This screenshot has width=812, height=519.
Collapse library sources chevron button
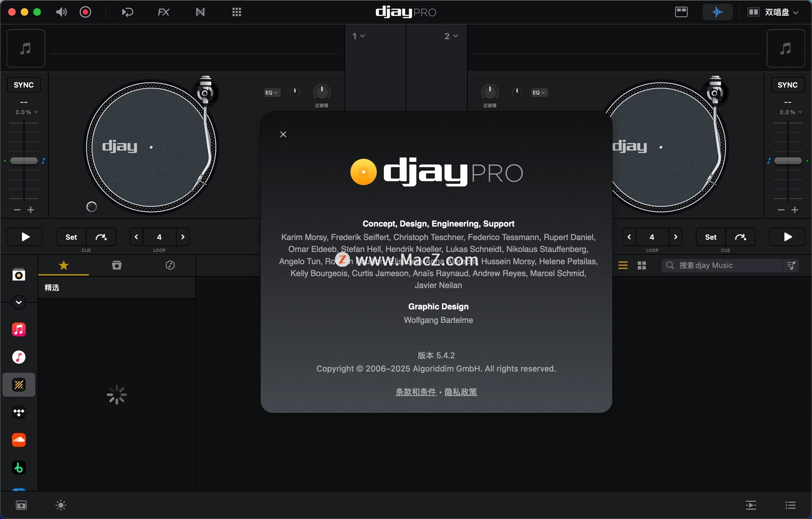pos(19,302)
